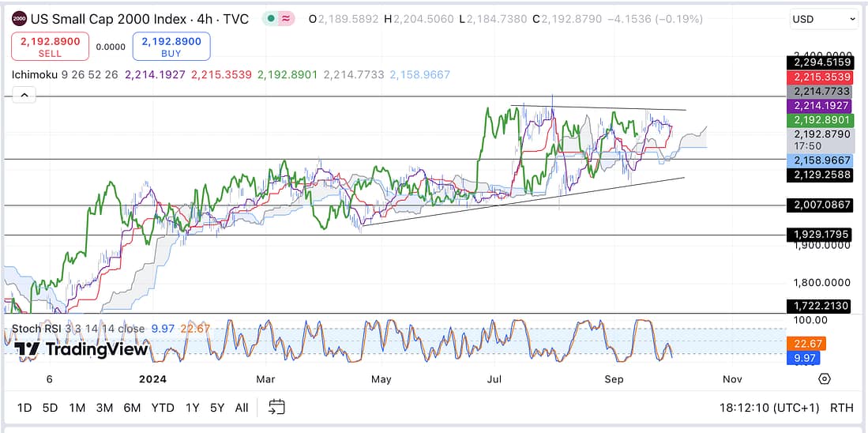Select the 1D time range
This screenshot has width=868, height=433.
[24, 408]
